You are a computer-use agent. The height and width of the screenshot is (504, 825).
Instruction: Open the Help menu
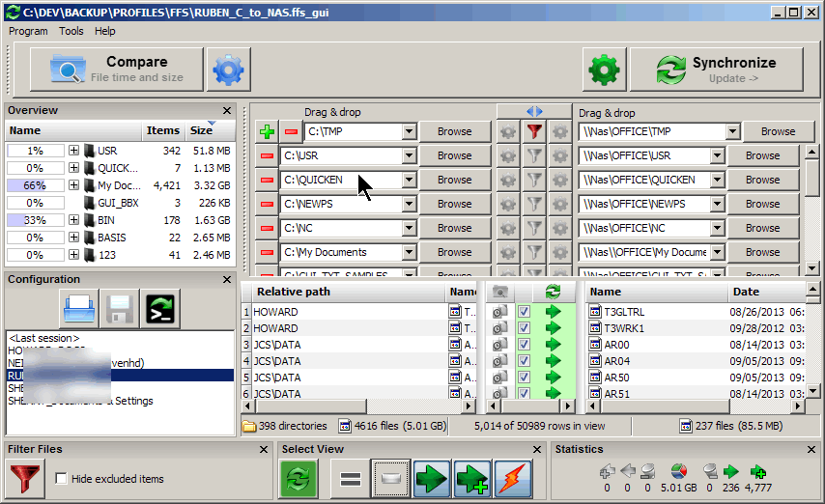pos(104,31)
